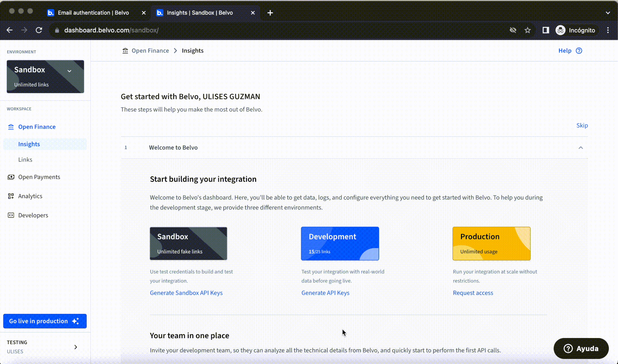Bookmark this page with star icon
This screenshot has height=364, width=618.
point(528,30)
